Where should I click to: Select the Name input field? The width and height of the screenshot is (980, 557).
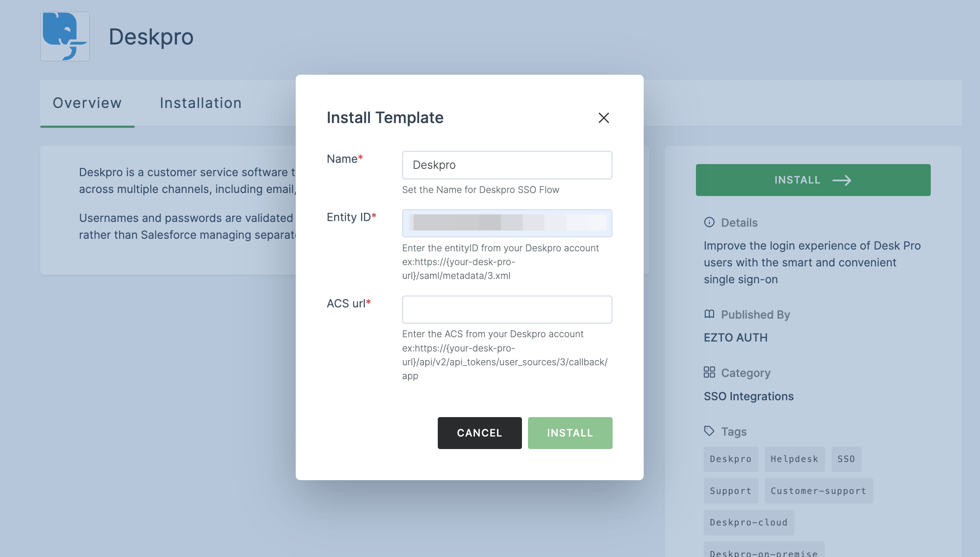click(x=507, y=165)
